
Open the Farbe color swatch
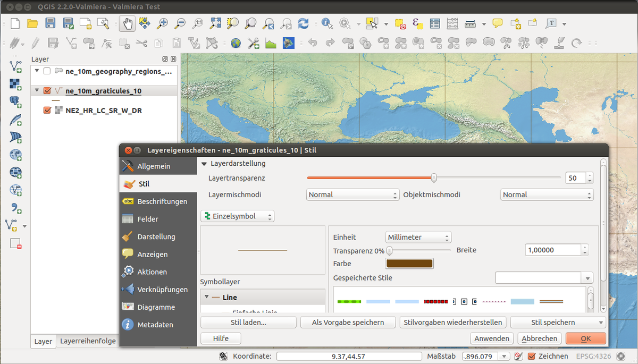[409, 264]
